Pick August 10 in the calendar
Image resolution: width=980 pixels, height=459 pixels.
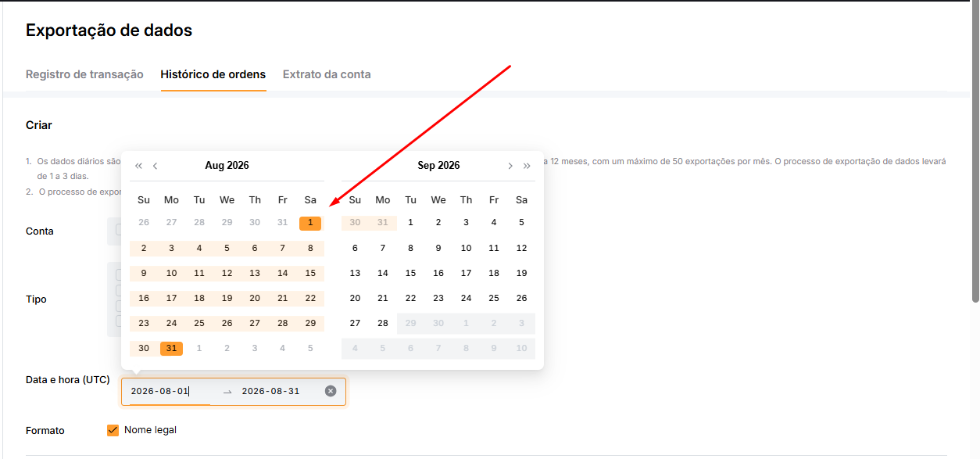point(171,274)
